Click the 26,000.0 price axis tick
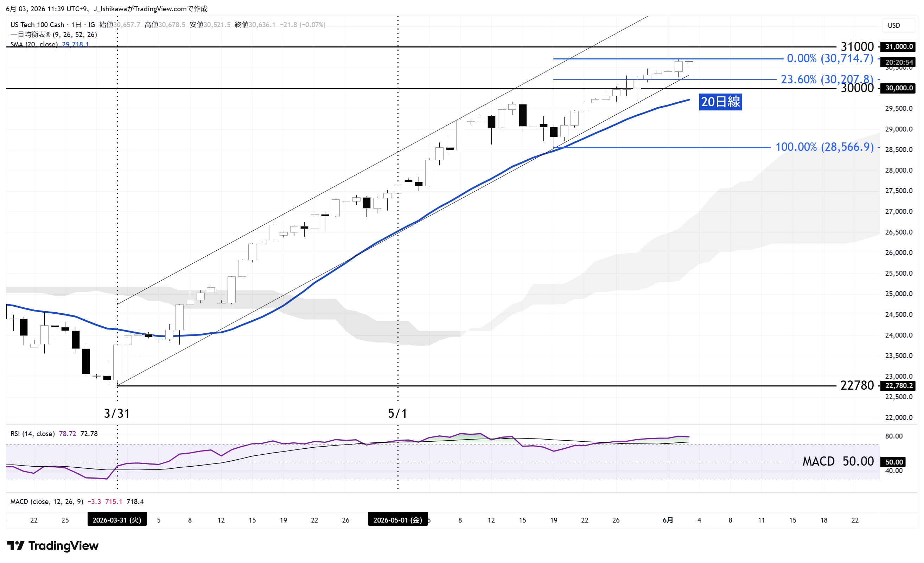This screenshot has height=563, width=924. [x=899, y=252]
